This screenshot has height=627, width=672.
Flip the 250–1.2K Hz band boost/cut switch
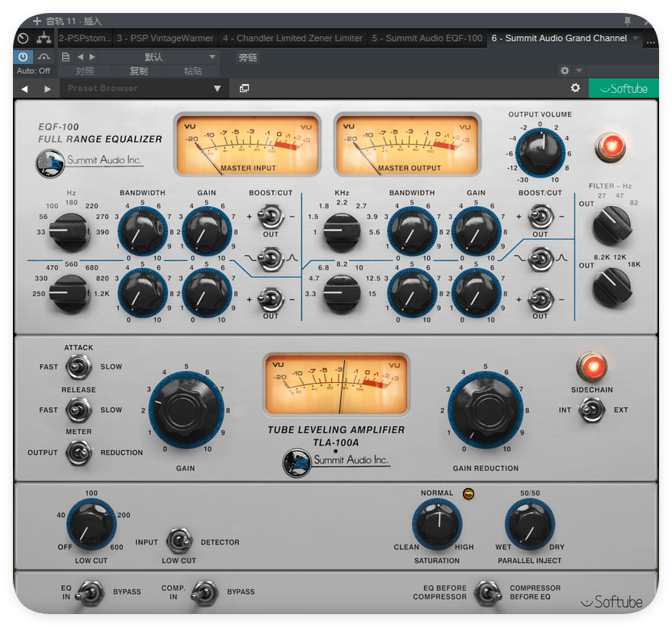271,299
